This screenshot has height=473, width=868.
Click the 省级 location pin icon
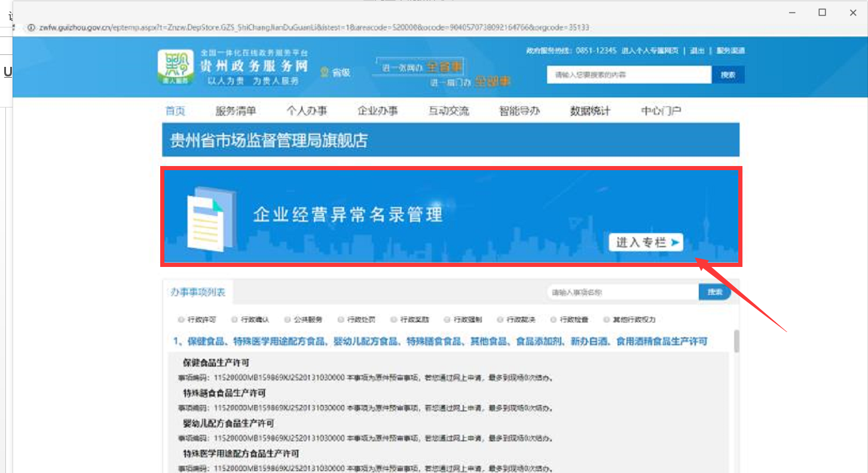click(x=325, y=72)
